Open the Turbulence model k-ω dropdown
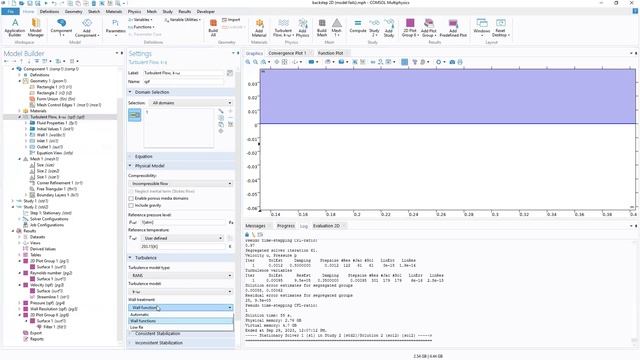Image resolution: width=640 pixels, height=360 pixels. 181,291
